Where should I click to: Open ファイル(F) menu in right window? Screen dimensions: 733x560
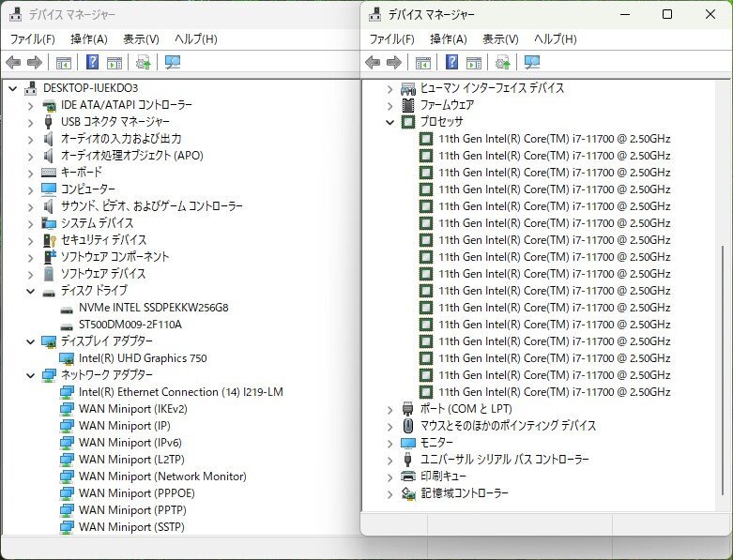tap(391, 39)
